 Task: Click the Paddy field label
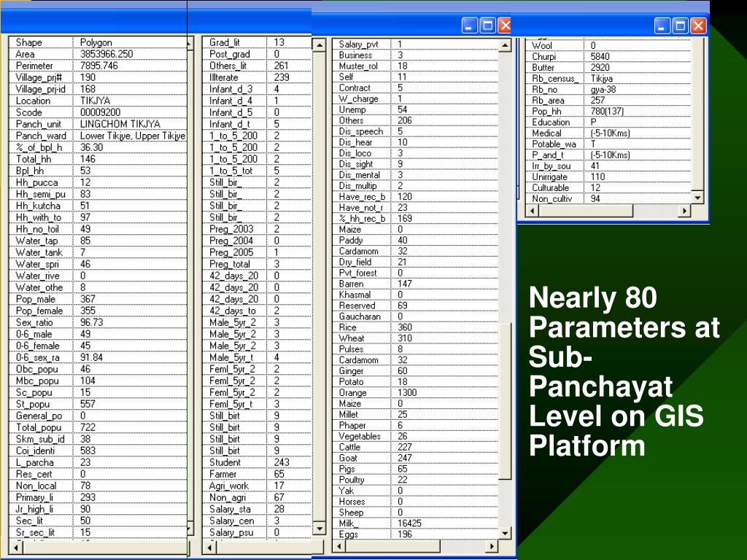coord(351,241)
